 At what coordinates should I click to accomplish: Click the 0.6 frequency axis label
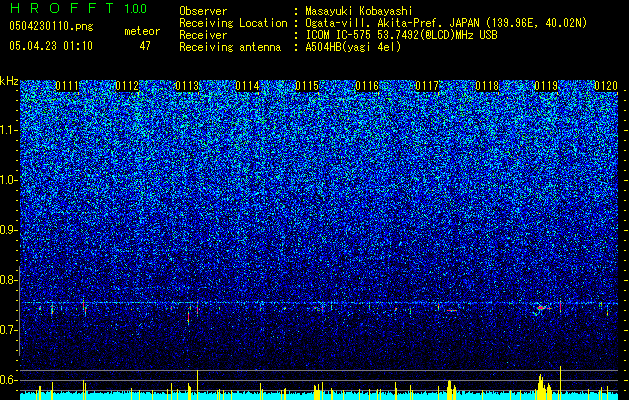pyautogui.click(x=9, y=380)
